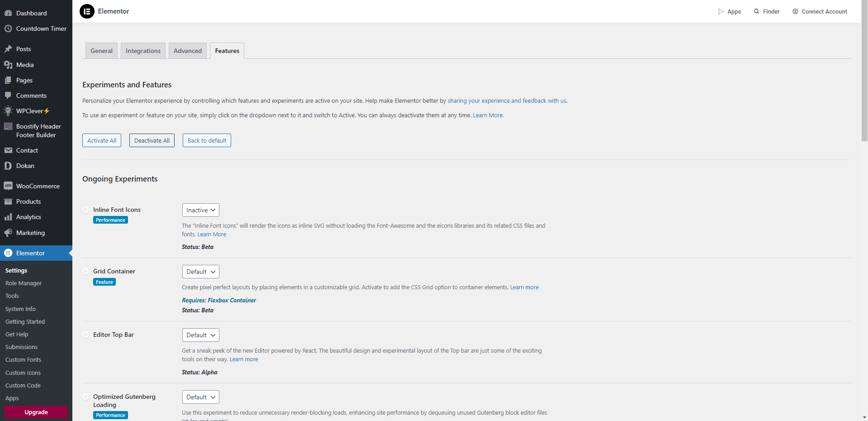Click the Countdown Timer clock icon
This screenshot has width=868, height=421.
pos(8,29)
